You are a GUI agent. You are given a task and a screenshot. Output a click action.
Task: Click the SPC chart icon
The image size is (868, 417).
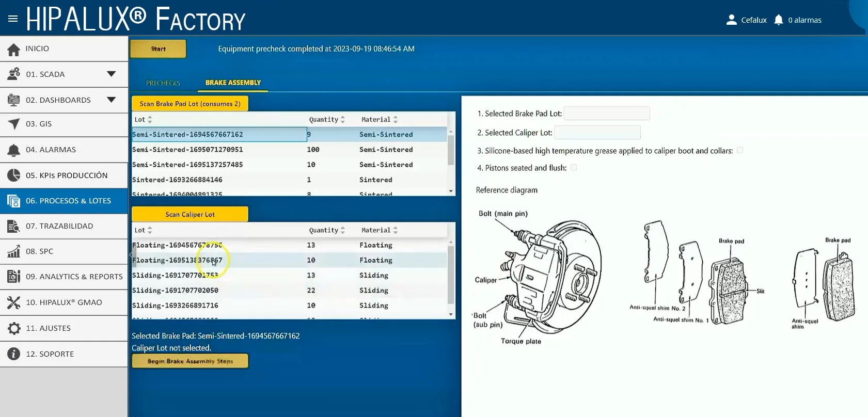[x=14, y=251]
